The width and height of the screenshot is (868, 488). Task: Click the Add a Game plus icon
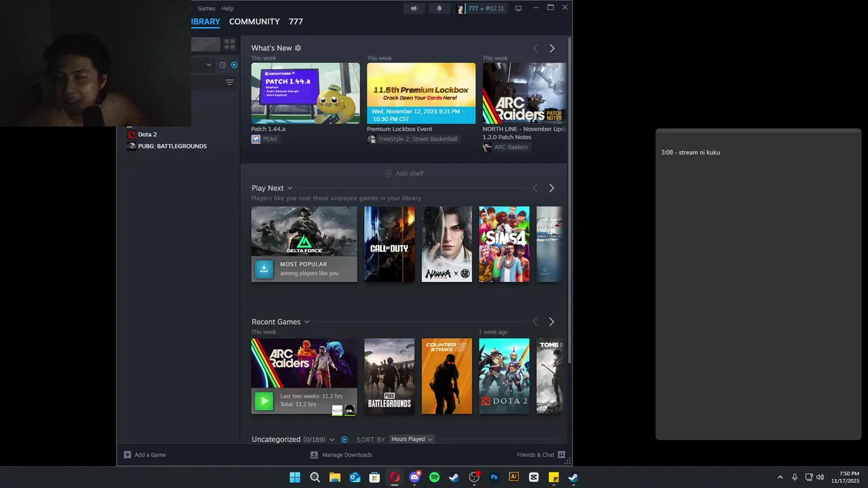pos(127,455)
